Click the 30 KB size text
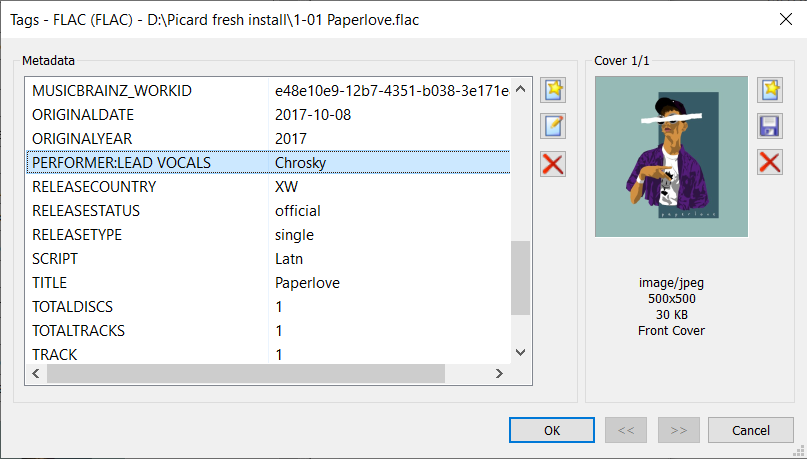The image size is (807, 459). click(671, 314)
